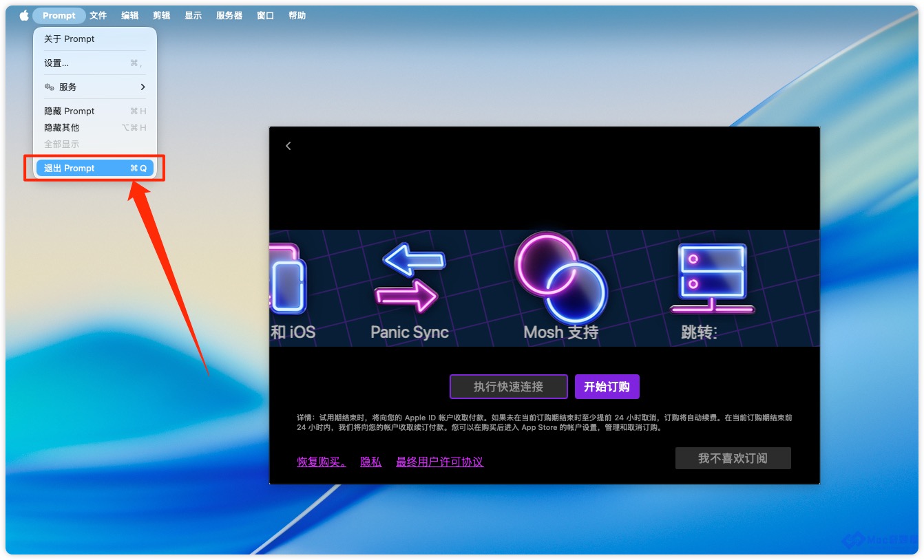Click the 跳转 server icon

point(712,279)
